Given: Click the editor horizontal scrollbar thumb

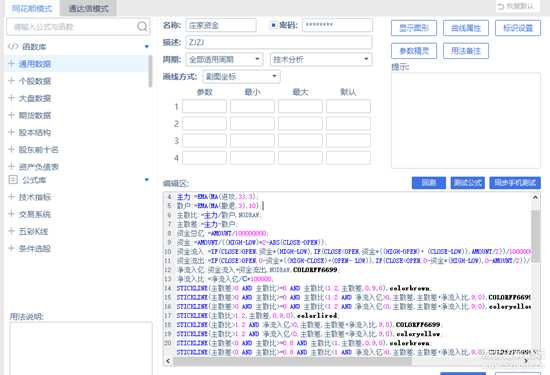Looking at the screenshot, I should (x=292, y=361).
